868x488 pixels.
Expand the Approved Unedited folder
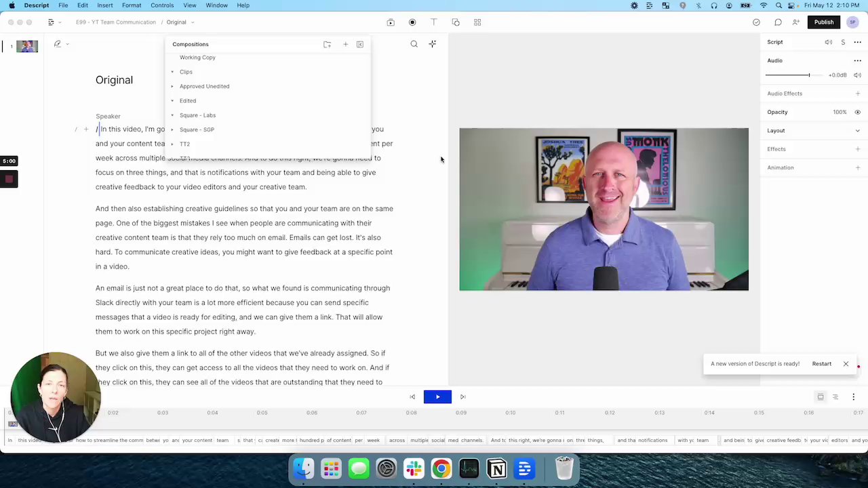click(x=172, y=86)
